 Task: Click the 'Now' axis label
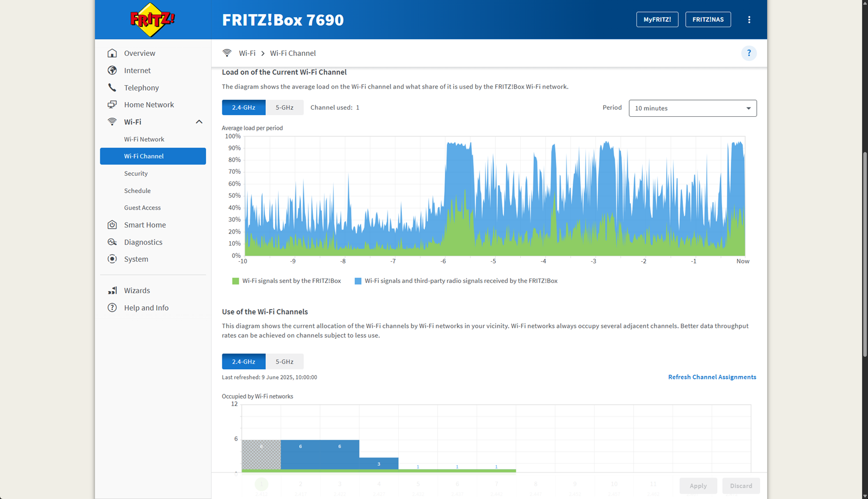[743, 261]
